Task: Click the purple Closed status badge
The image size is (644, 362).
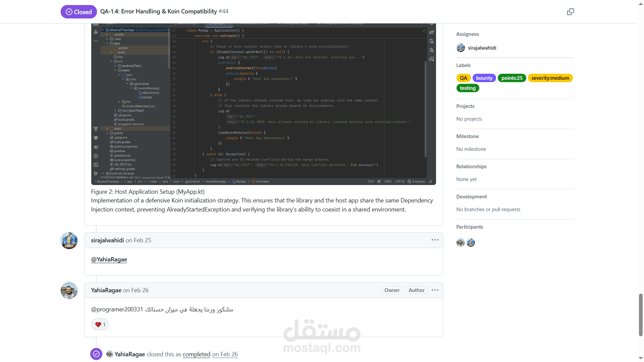Action: tap(79, 12)
